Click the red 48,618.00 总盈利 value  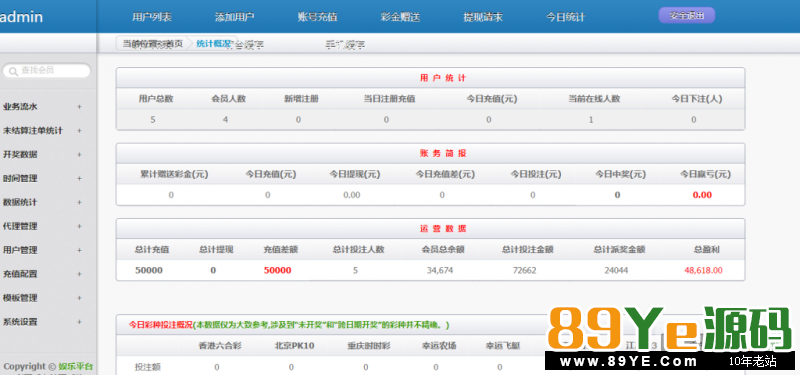[x=703, y=270]
